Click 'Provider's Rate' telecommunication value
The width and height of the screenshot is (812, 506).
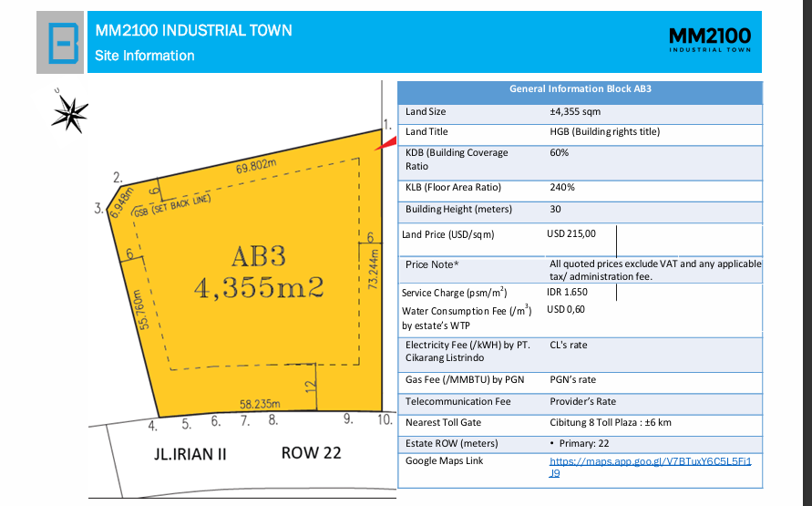582,401
